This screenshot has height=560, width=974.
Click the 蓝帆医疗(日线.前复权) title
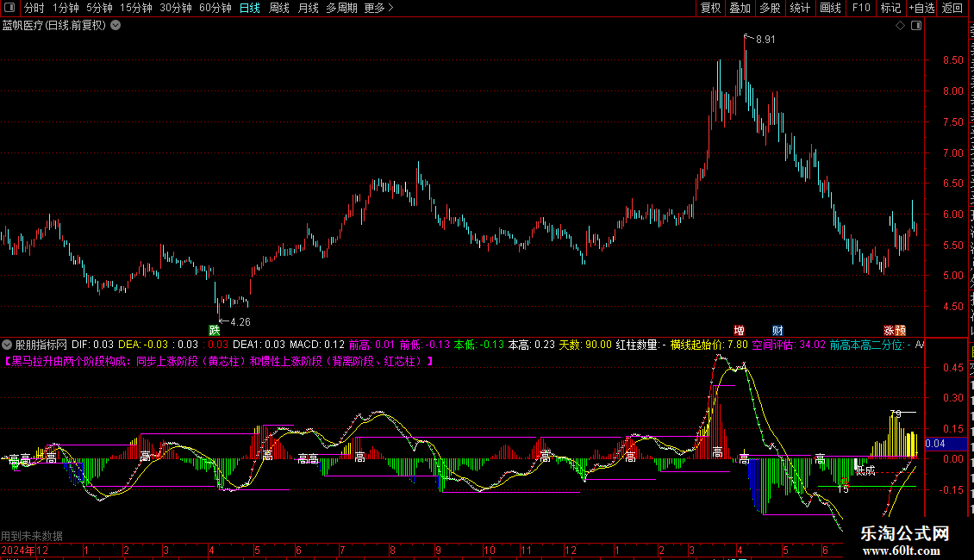pos(54,26)
